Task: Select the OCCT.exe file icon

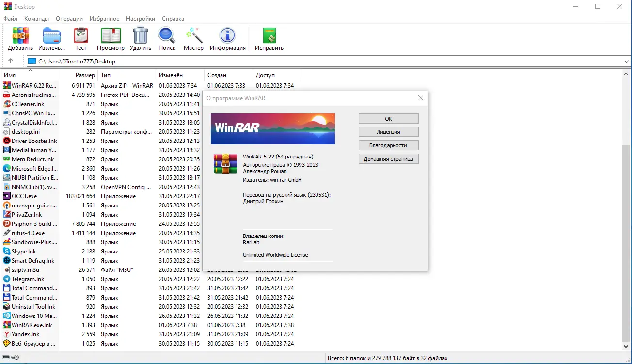Action: (7, 196)
